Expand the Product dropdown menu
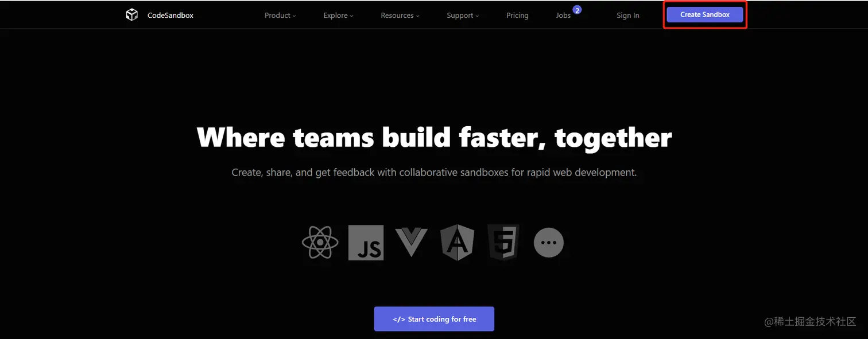Screen dimensions: 868x339 pos(280,15)
